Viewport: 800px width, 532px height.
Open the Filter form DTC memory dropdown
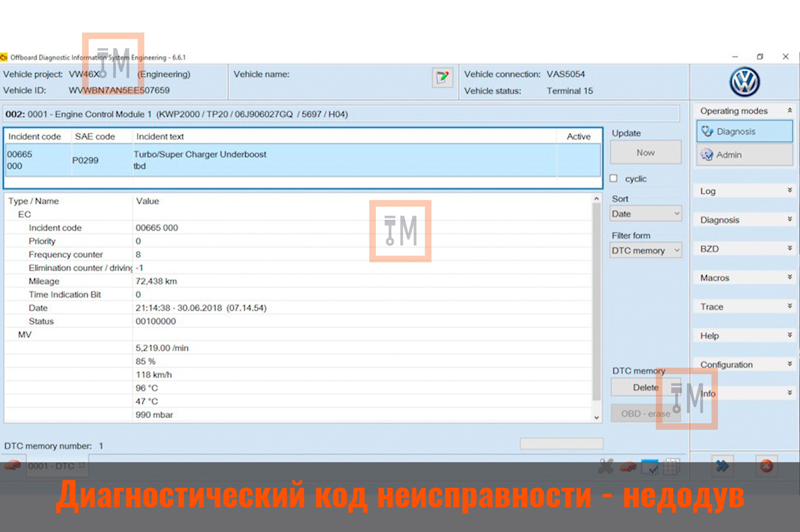coord(645,250)
